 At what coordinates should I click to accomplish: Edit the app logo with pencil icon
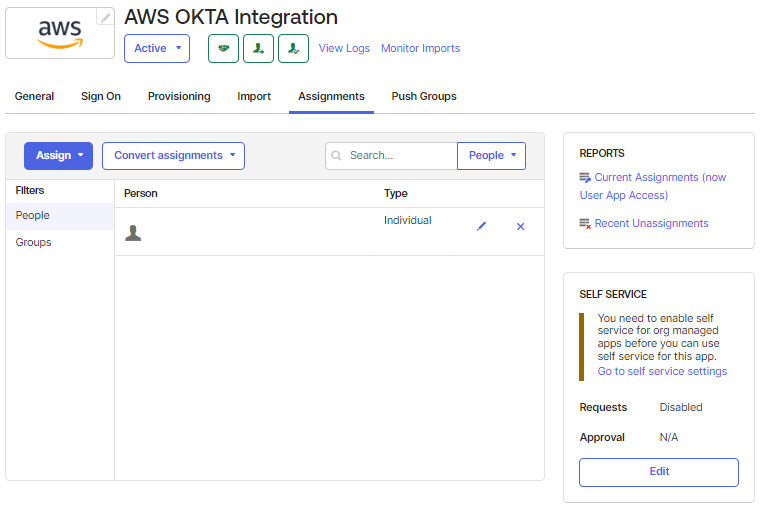tap(105, 17)
